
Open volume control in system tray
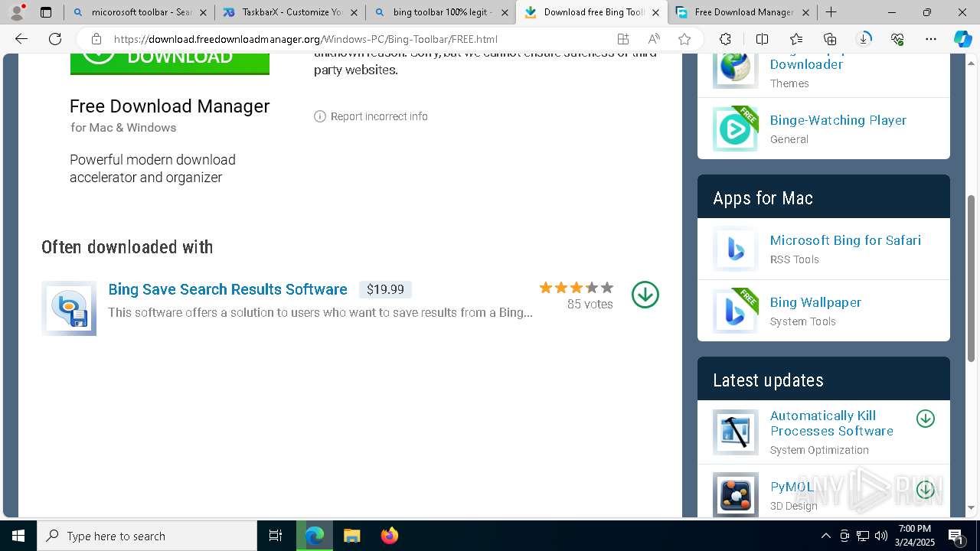(881, 536)
